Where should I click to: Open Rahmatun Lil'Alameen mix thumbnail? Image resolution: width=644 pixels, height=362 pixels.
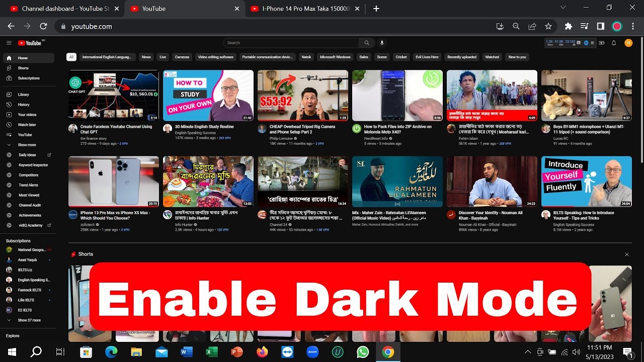tap(397, 182)
